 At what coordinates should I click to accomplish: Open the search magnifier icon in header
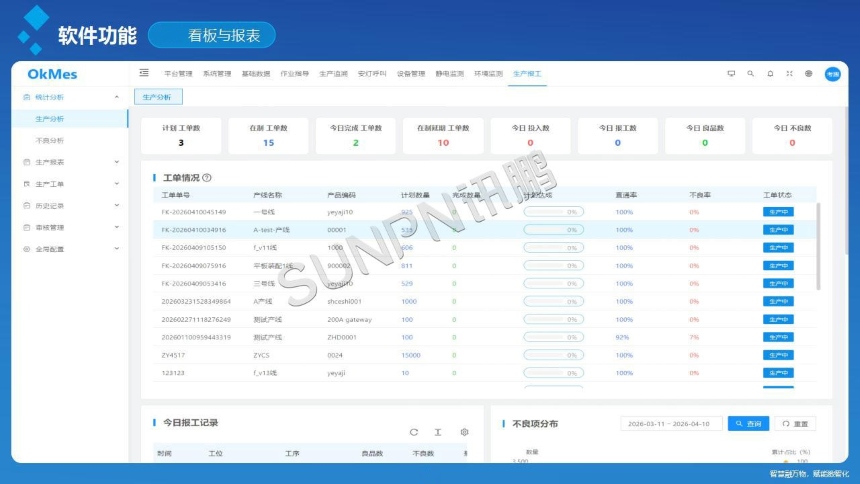pyautogui.click(x=750, y=74)
